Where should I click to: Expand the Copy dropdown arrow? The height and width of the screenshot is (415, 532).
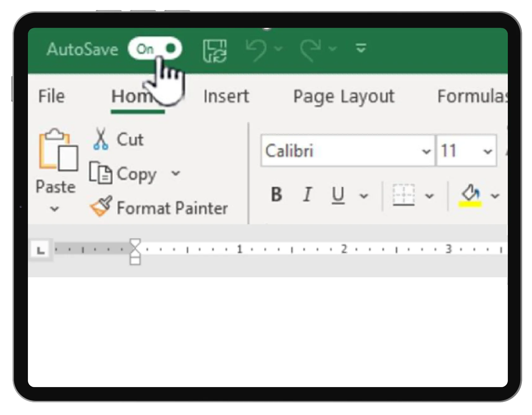pyautogui.click(x=176, y=173)
